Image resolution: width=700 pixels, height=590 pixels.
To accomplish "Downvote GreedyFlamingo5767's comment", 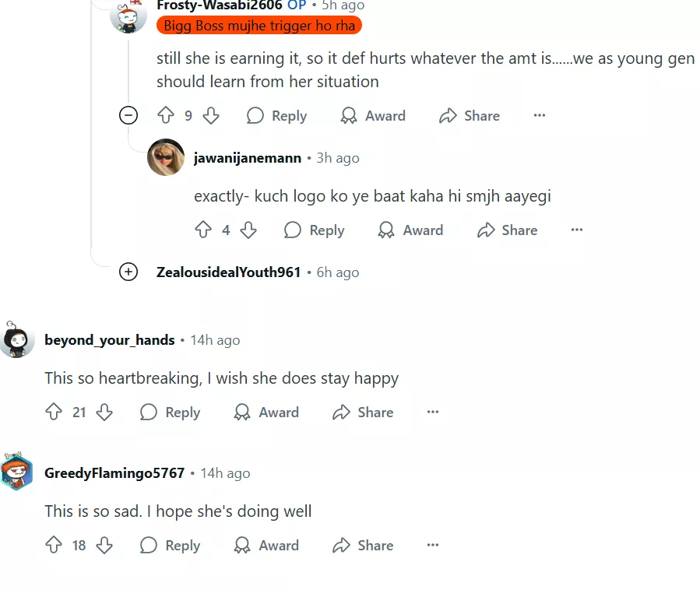I will click(104, 546).
